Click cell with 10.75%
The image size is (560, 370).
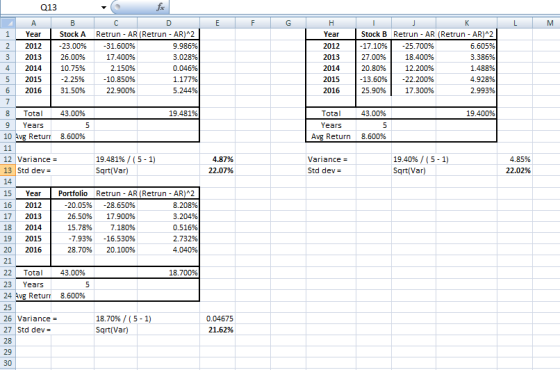point(72,68)
